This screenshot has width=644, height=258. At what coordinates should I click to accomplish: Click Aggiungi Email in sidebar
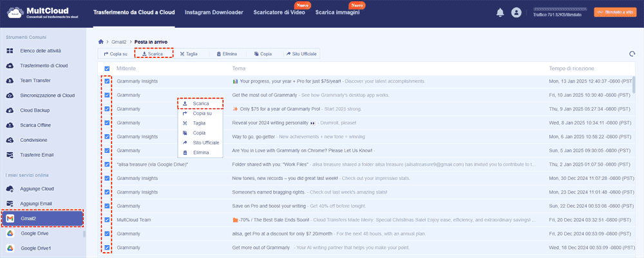[x=36, y=204]
